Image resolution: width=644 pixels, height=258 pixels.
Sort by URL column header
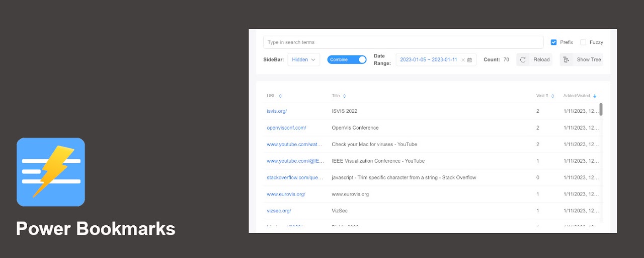point(274,96)
